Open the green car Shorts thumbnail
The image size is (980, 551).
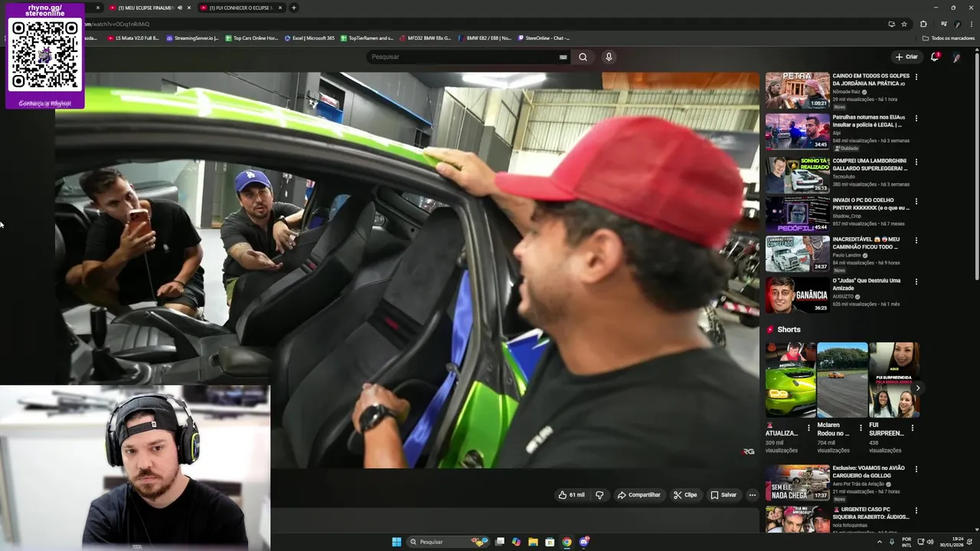pyautogui.click(x=790, y=380)
